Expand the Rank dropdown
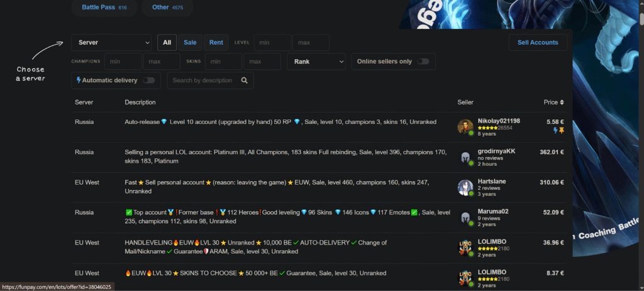This screenshot has height=291, width=644. 316,62
